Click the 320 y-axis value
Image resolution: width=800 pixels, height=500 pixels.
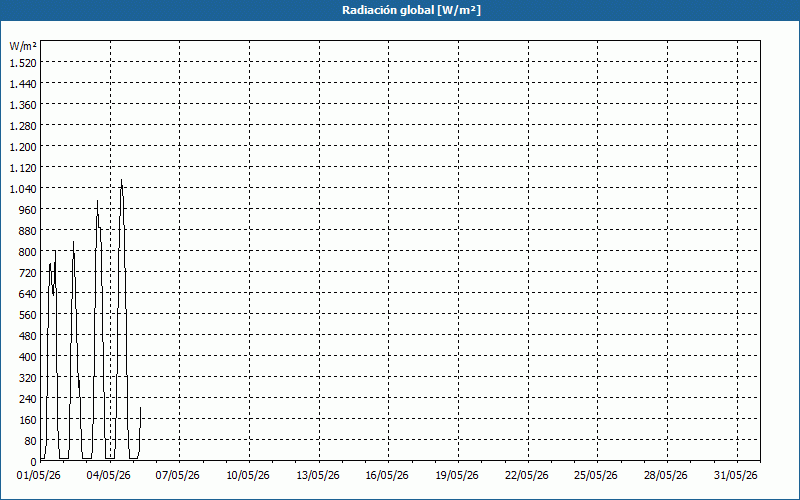[x=28, y=378]
